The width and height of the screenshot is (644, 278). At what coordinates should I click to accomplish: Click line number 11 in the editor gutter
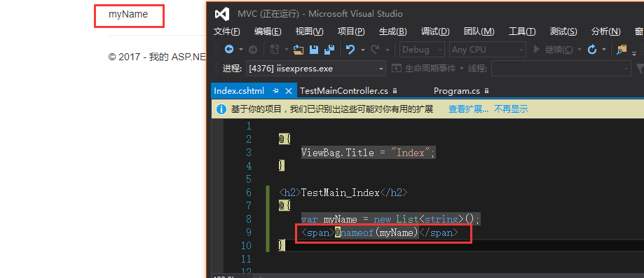coord(245,259)
